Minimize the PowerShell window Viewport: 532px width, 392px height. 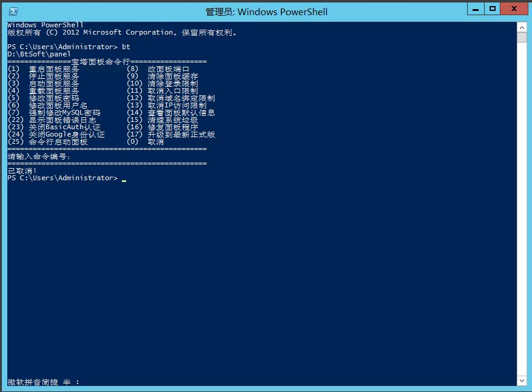click(476, 8)
